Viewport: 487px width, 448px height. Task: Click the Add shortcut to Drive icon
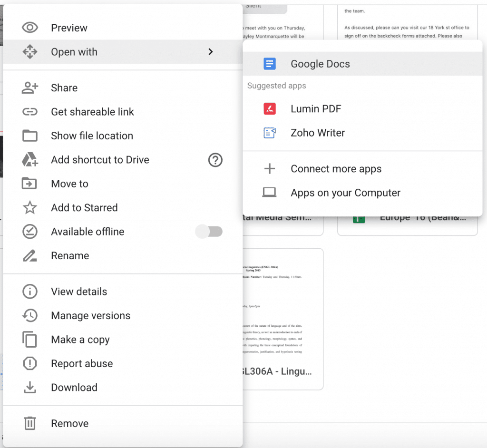30,160
